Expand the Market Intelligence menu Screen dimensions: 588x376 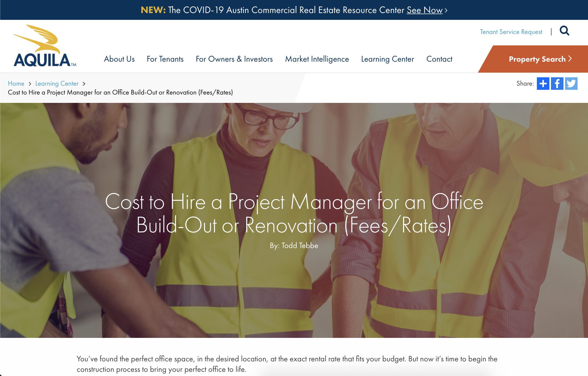coord(317,59)
